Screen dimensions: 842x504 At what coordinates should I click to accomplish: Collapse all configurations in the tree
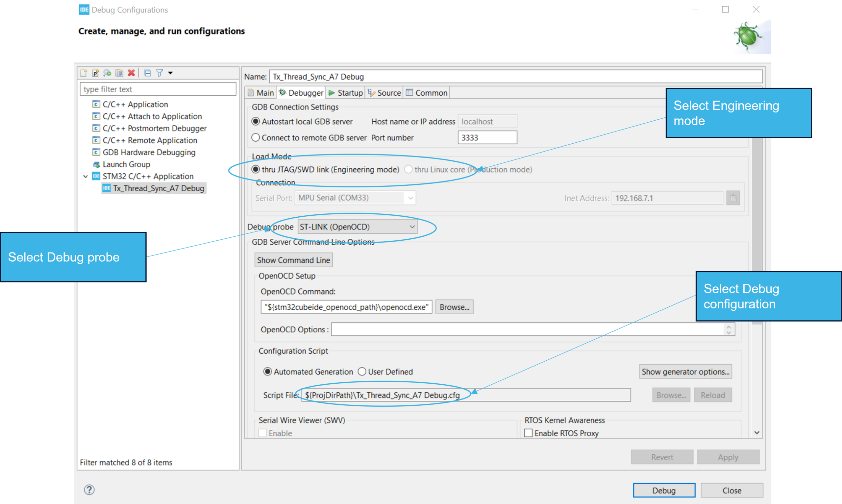147,73
